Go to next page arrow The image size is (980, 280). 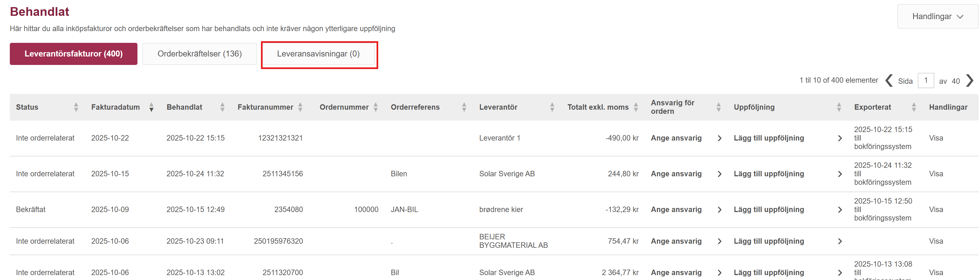point(970,81)
